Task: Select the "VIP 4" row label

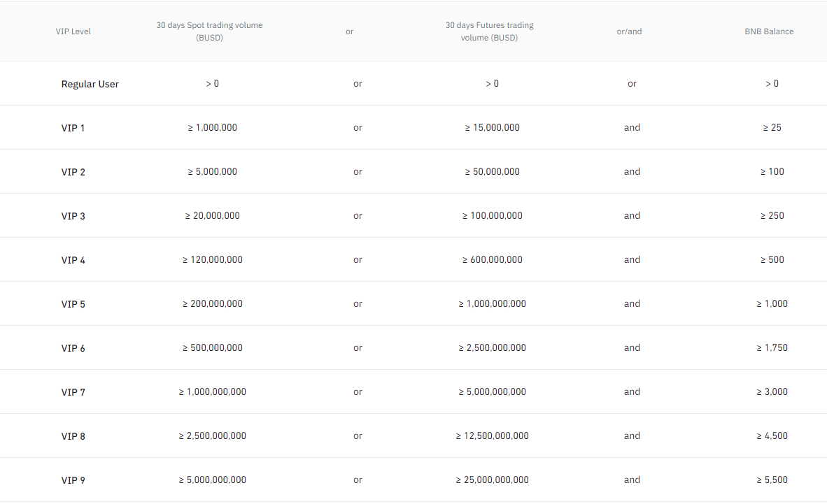Action: point(73,260)
